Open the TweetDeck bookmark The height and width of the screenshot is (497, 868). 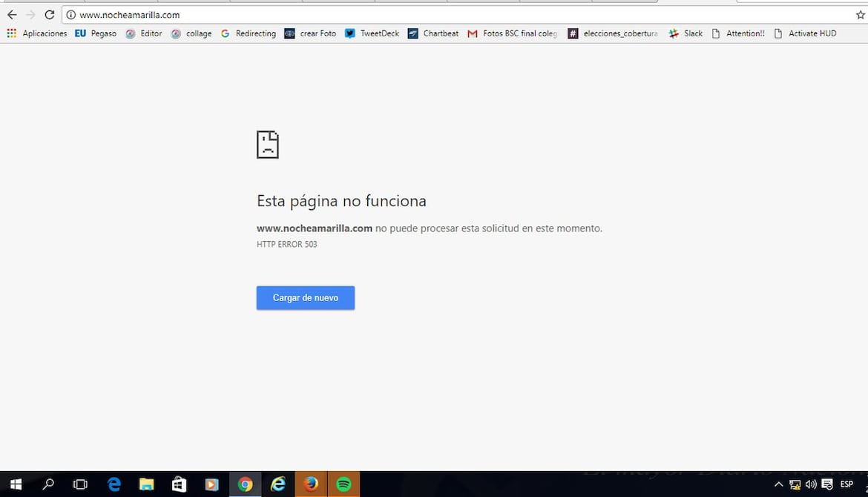[x=372, y=33]
